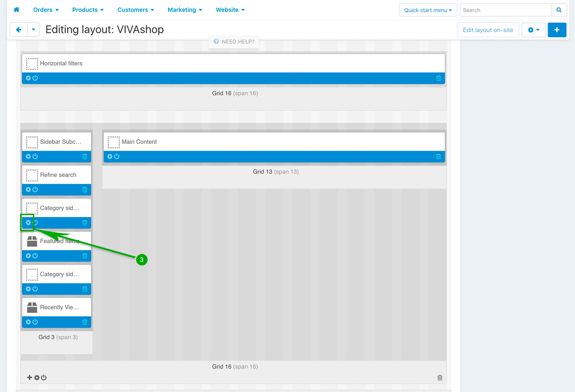Add block using bottom grid plus icon
The image size is (575, 392).
[30, 378]
